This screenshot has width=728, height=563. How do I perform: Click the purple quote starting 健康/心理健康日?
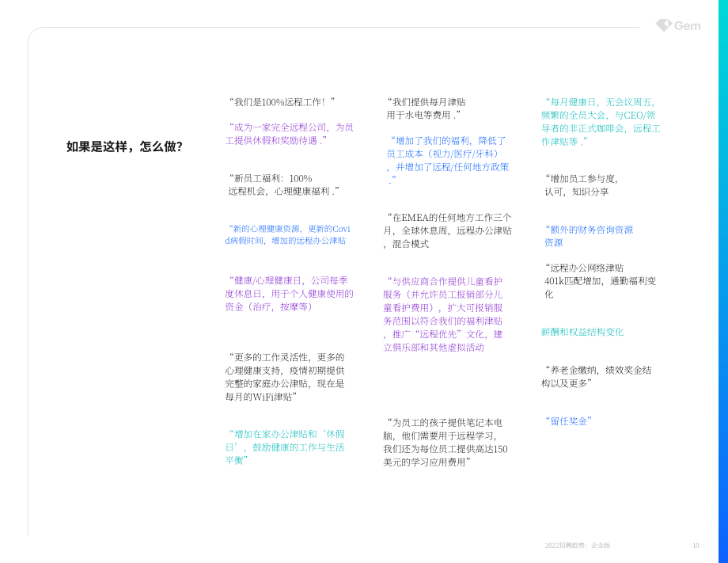[x=290, y=294]
